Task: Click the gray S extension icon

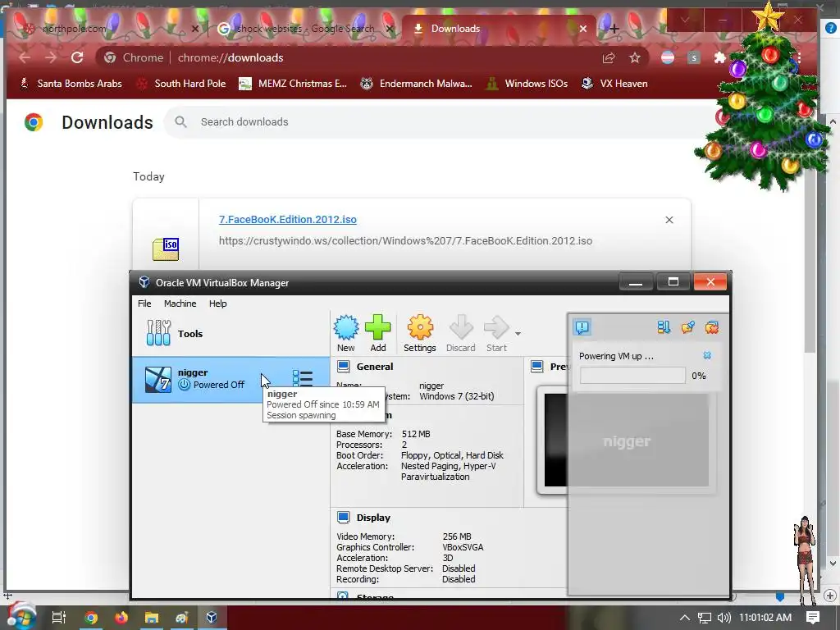Action: click(694, 57)
